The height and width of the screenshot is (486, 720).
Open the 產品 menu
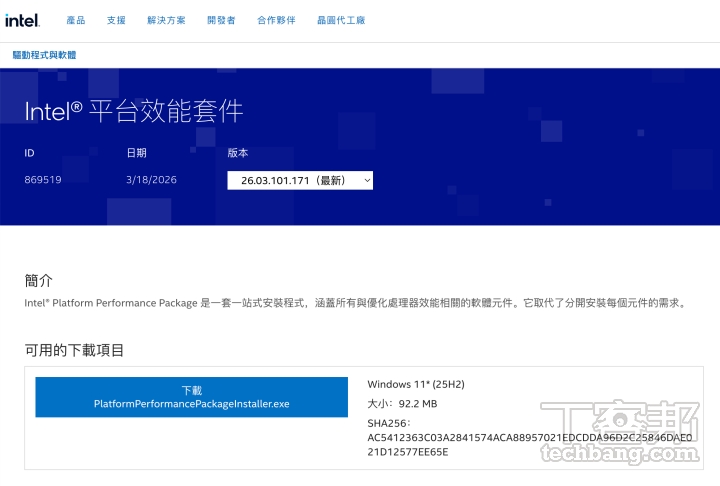[76, 20]
